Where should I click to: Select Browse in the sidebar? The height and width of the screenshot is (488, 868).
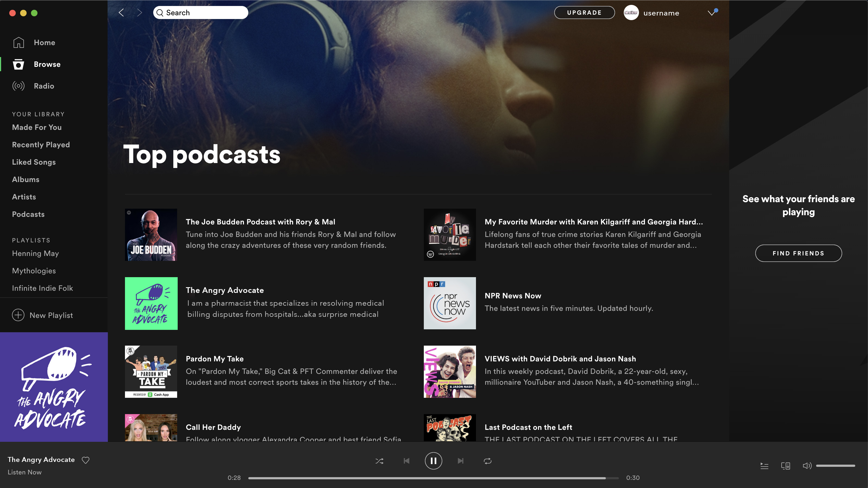click(47, 64)
